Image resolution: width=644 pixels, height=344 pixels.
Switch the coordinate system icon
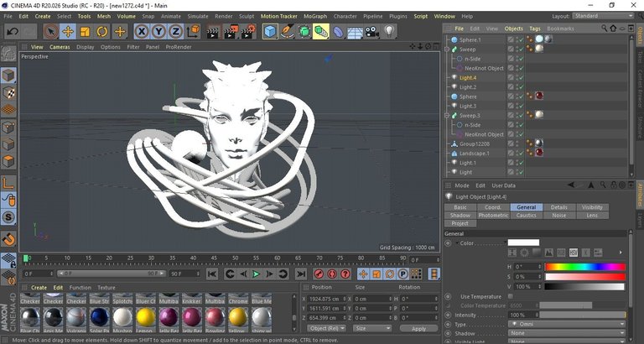click(193, 32)
